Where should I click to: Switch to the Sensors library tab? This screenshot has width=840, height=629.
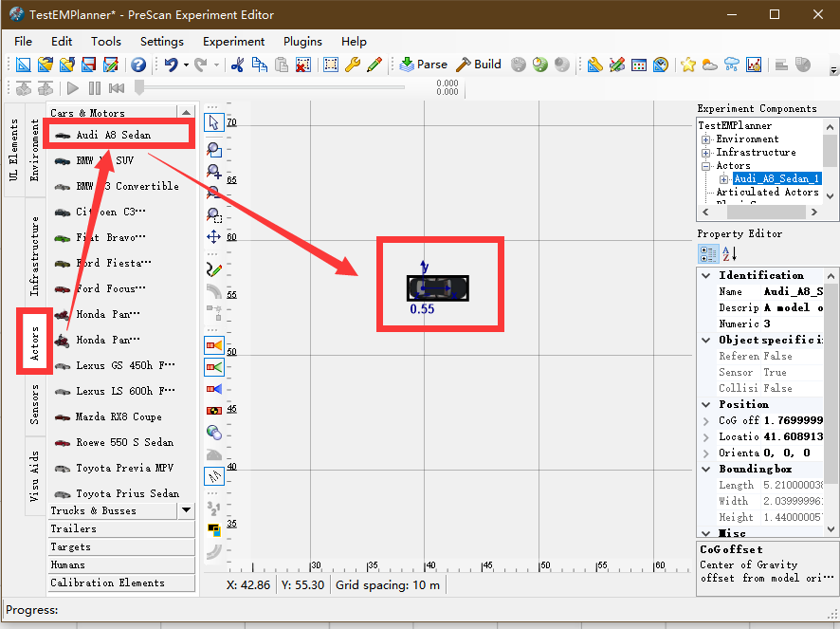click(x=35, y=404)
